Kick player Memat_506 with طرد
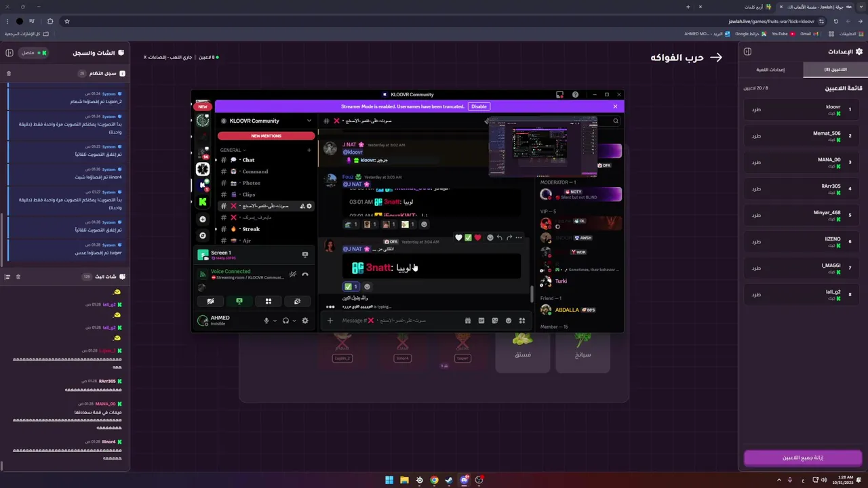Image resolution: width=868 pixels, height=488 pixels. [756, 136]
